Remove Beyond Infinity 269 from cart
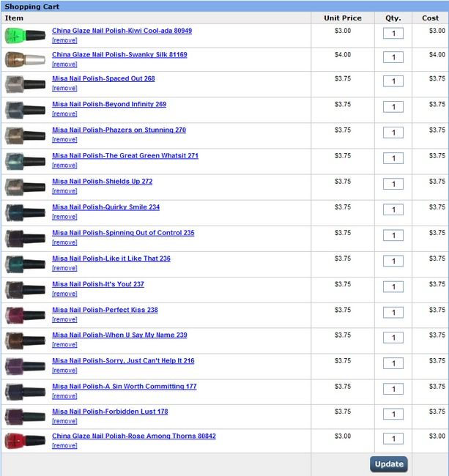Image resolution: width=449 pixels, height=476 pixels. (64, 114)
